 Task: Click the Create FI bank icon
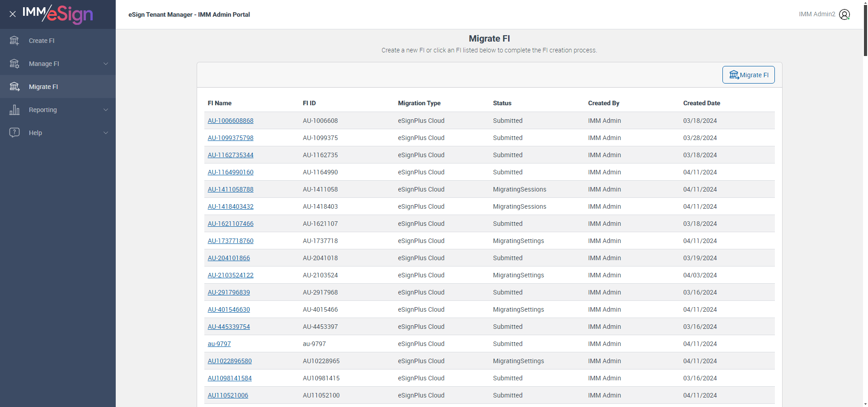[14, 41]
